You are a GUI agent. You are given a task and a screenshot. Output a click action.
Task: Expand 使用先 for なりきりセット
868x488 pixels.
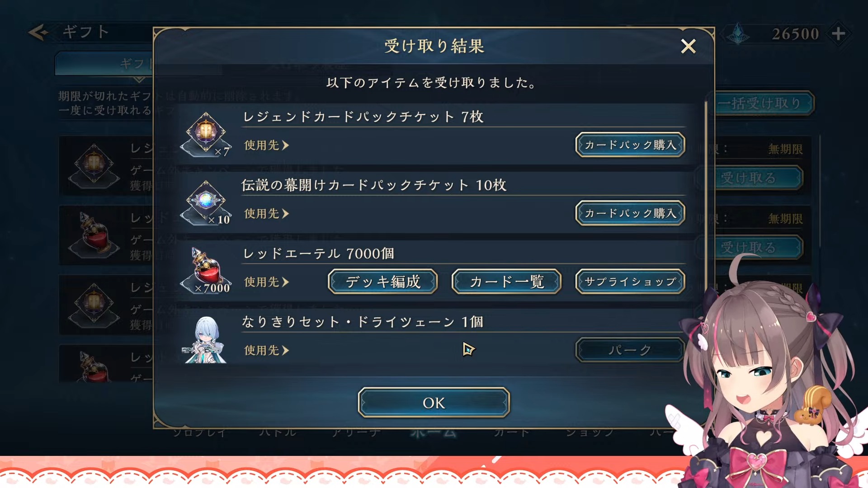(267, 350)
